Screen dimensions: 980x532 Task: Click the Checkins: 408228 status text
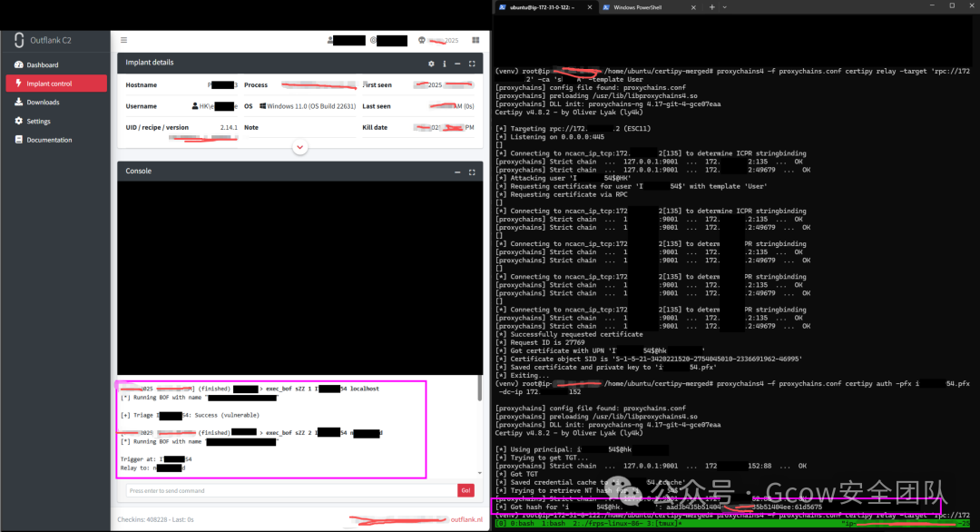coord(156,519)
